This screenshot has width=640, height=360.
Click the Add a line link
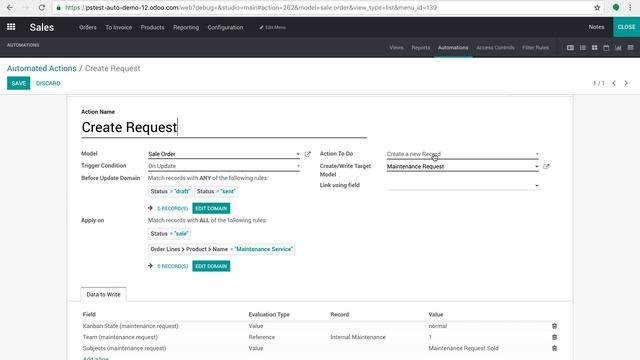coord(96,358)
